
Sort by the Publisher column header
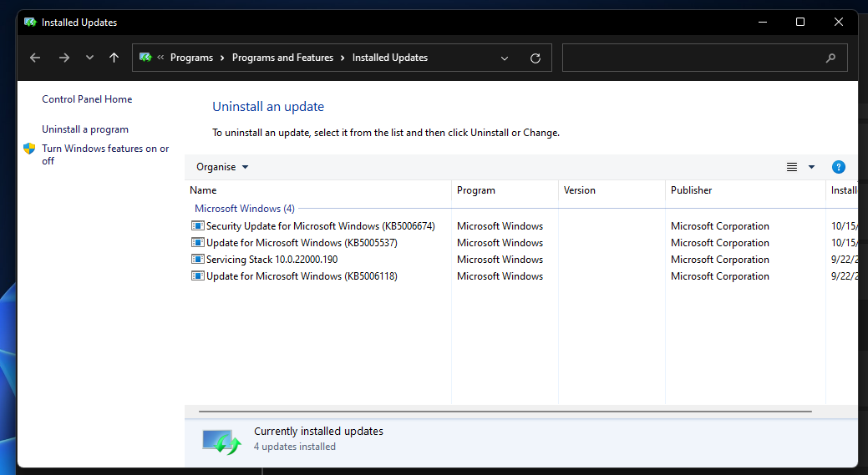coord(745,190)
